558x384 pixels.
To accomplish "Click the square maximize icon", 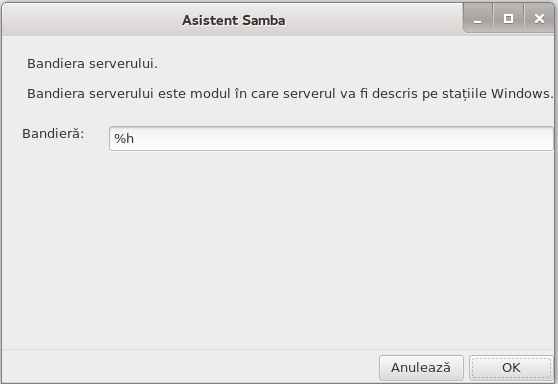I will 508,18.
